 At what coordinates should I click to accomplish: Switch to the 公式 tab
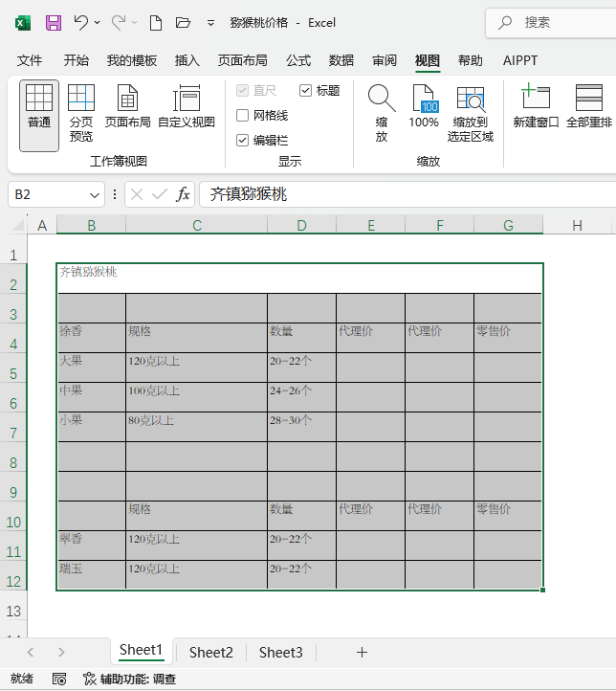298,60
